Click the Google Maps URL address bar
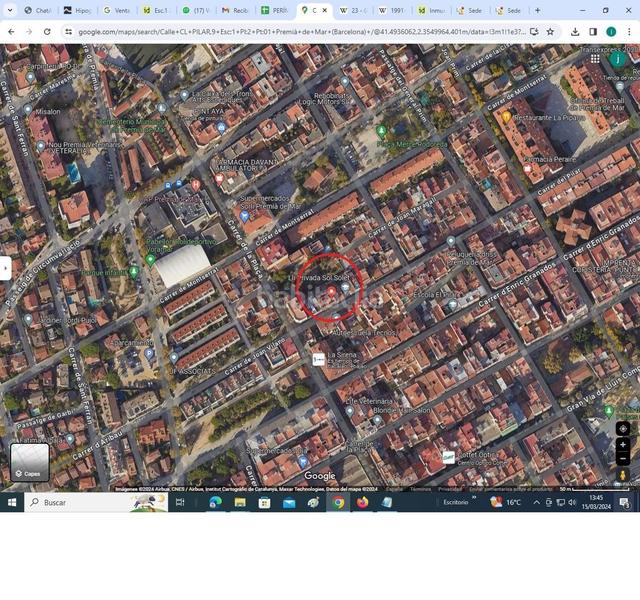The image size is (640, 600). tap(300, 32)
